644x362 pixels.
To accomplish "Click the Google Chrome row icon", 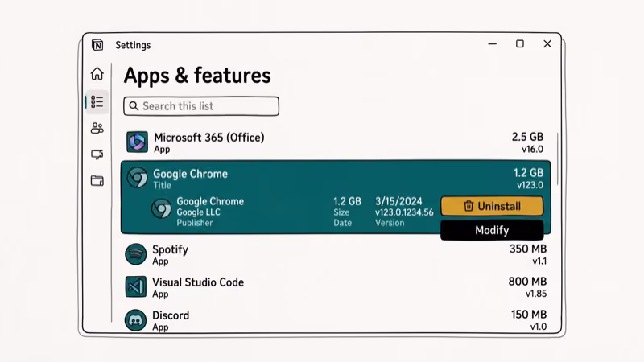I will [137, 178].
